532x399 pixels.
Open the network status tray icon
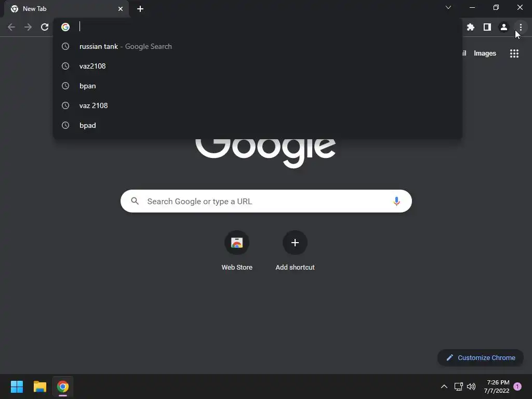coord(458,387)
